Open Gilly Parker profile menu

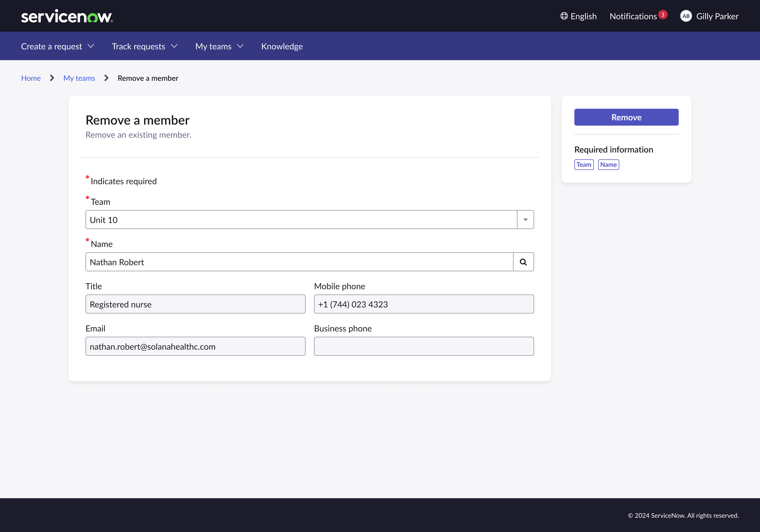(x=717, y=16)
